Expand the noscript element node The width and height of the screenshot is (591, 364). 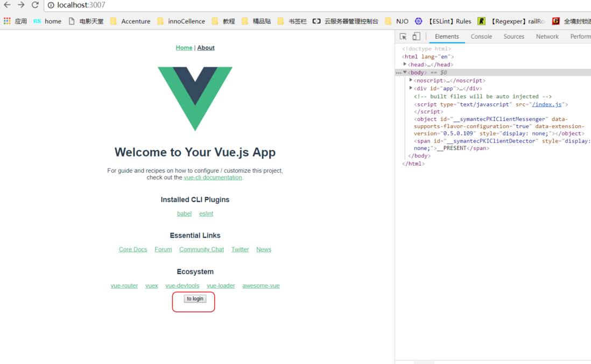411,80
